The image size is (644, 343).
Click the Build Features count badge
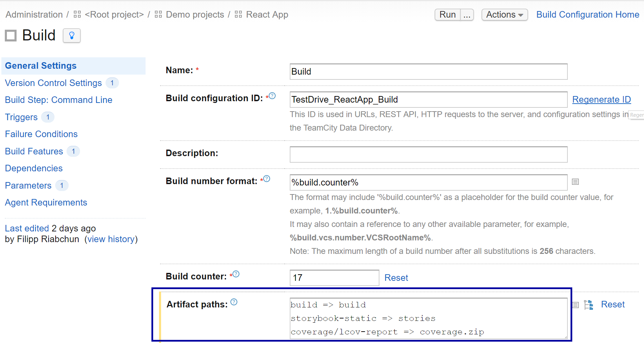point(73,151)
